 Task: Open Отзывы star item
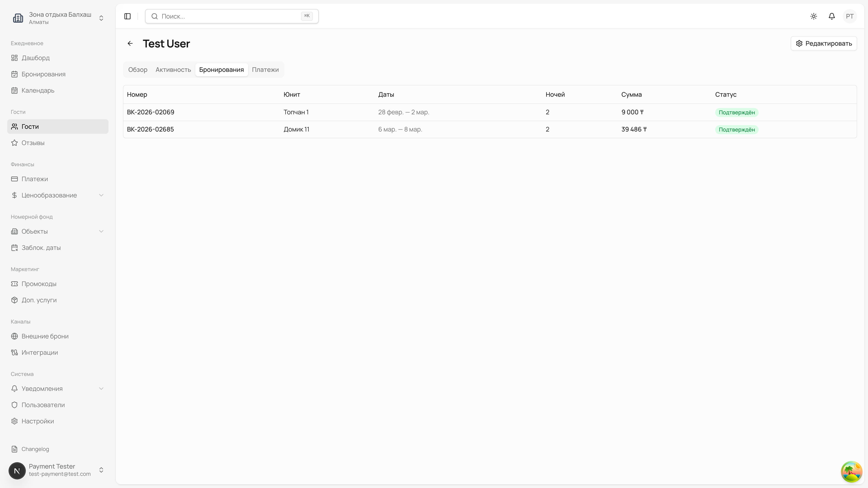[33, 143]
